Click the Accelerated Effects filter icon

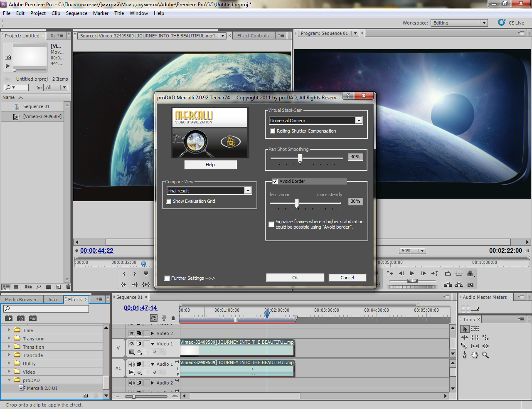click(9, 318)
